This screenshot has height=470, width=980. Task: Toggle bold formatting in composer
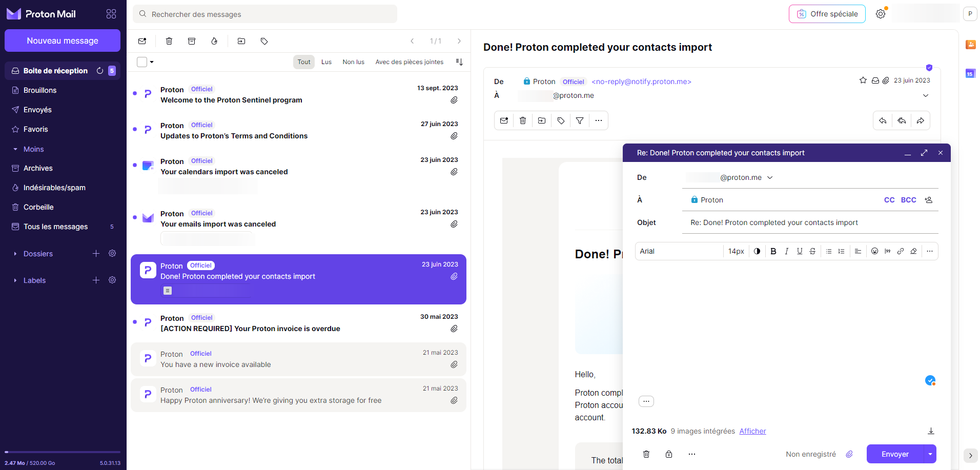click(773, 251)
